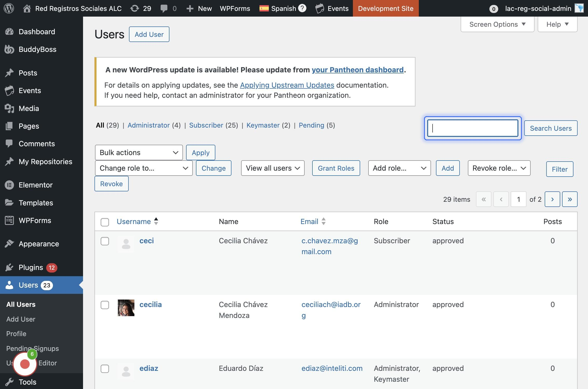Image resolution: width=588 pixels, height=389 pixels.
Task: Open the updates icon showing 29
Action: (134, 8)
